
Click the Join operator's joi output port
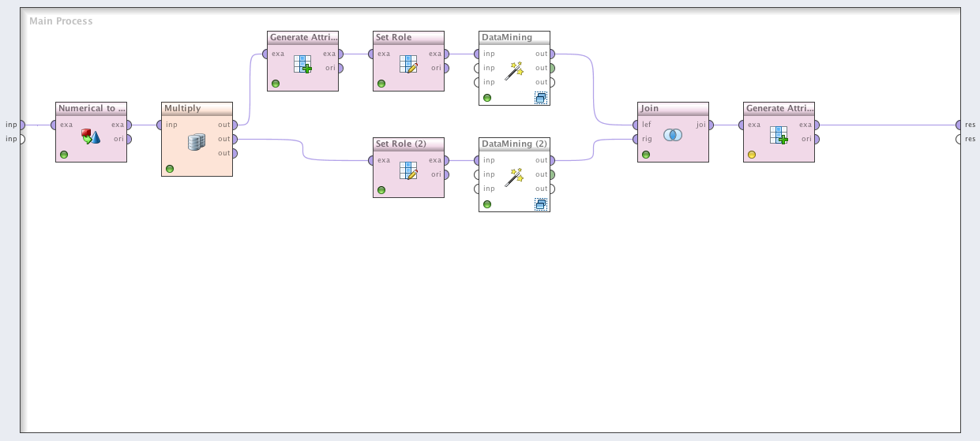pyautogui.click(x=711, y=125)
